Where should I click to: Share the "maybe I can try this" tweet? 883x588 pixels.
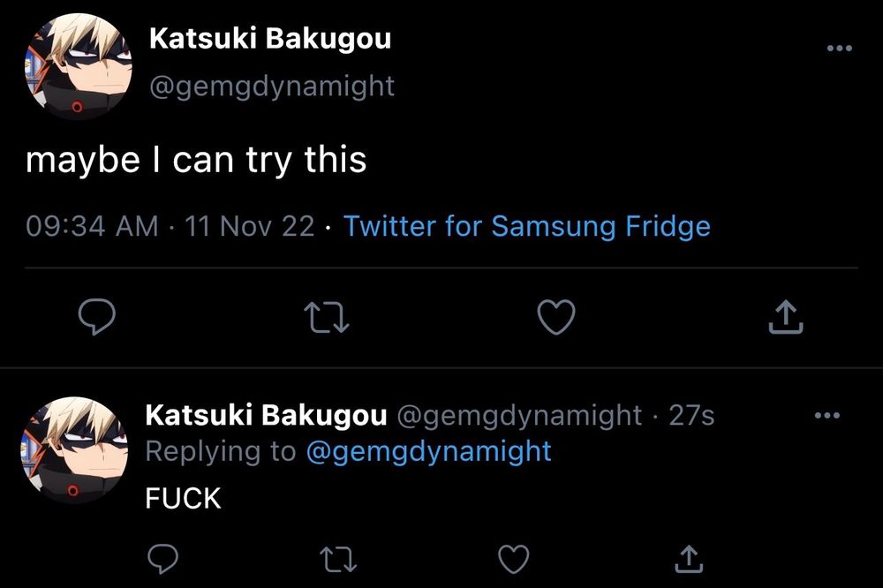tap(785, 318)
